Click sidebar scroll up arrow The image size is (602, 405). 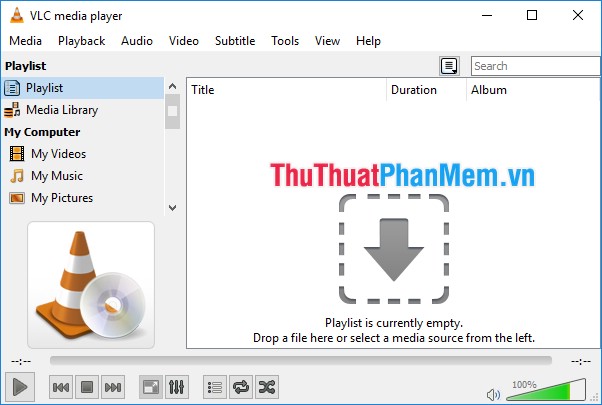(x=173, y=86)
